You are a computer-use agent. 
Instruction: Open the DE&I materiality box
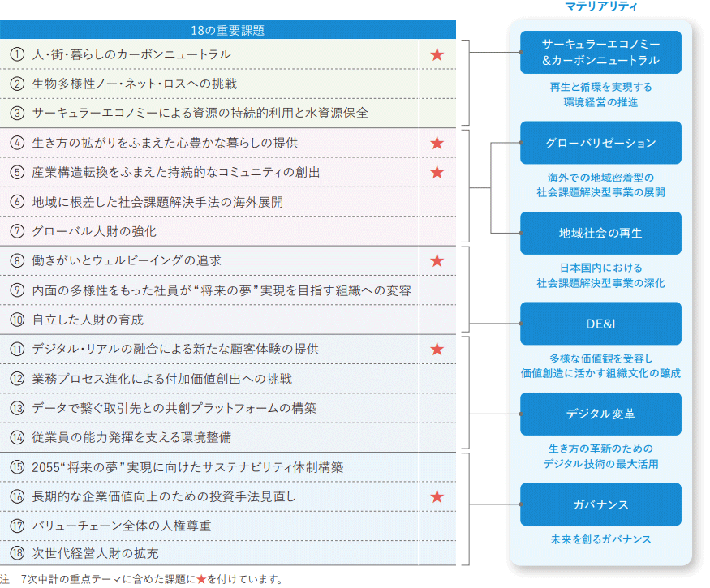tap(600, 324)
